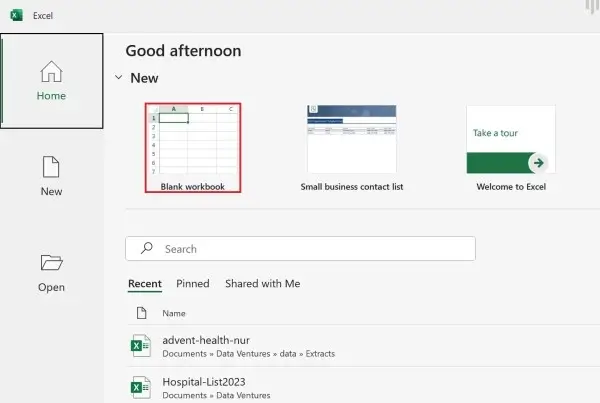Open the Home section in sidebar
This screenshot has height=403, width=600.
(x=52, y=81)
